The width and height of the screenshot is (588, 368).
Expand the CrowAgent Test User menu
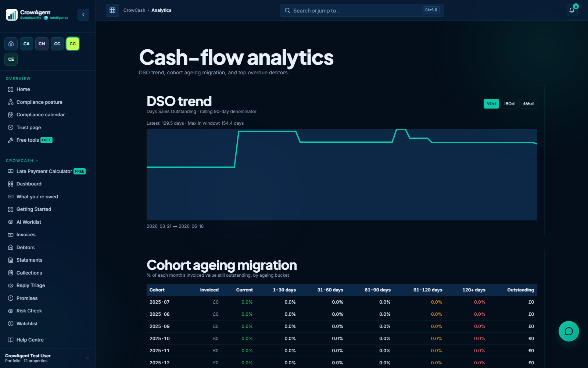47,358
